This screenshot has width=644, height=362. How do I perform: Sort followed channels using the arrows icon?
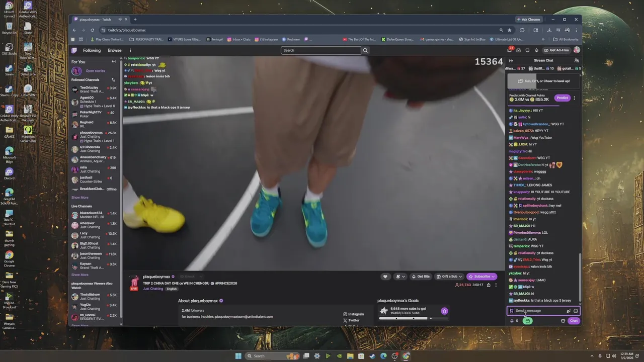coord(113,80)
